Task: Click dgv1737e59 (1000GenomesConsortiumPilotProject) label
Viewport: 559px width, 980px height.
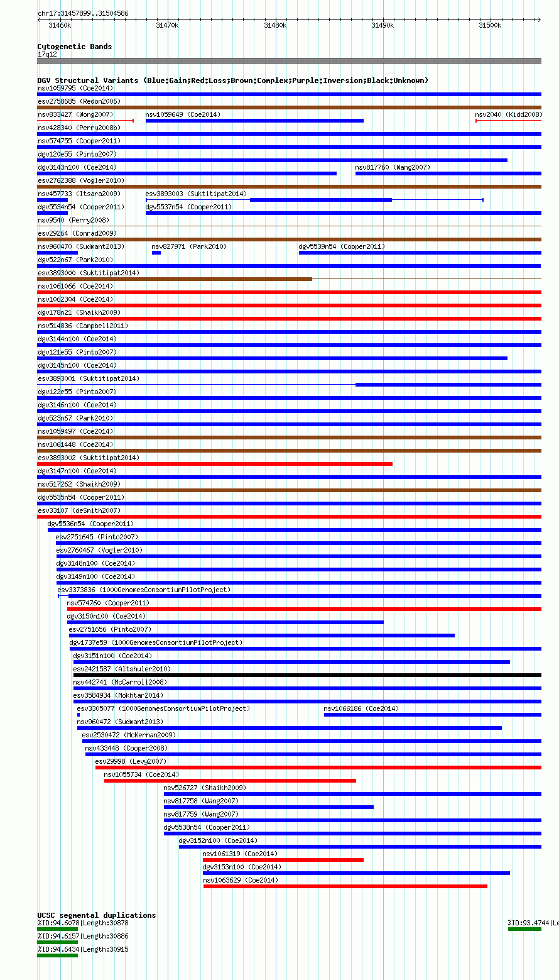Action: [x=156, y=642]
